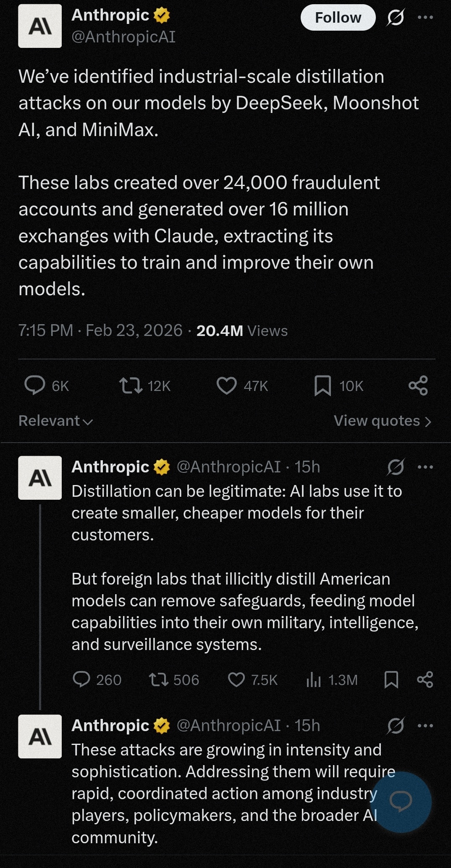The height and width of the screenshot is (868, 451).
Task: Bookmark the main post showing 10K
Action: pos(323,385)
